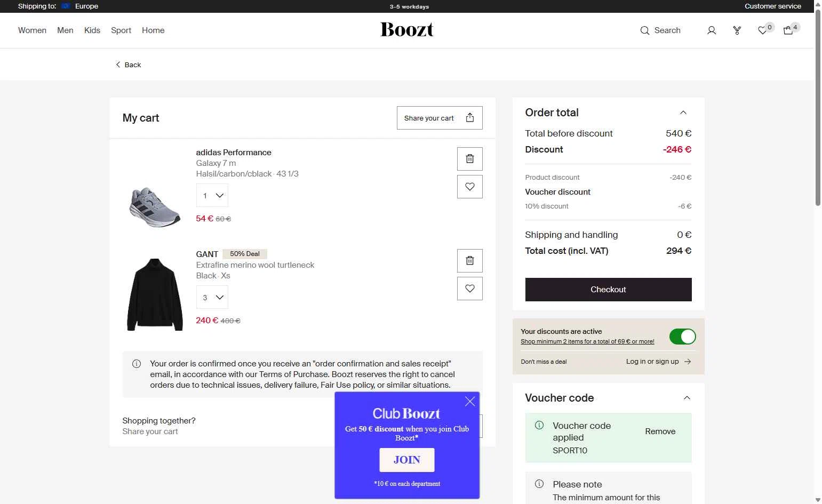The height and width of the screenshot is (504, 822).
Task: Open the user account icon
Action: pyautogui.click(x=712, y=30)
